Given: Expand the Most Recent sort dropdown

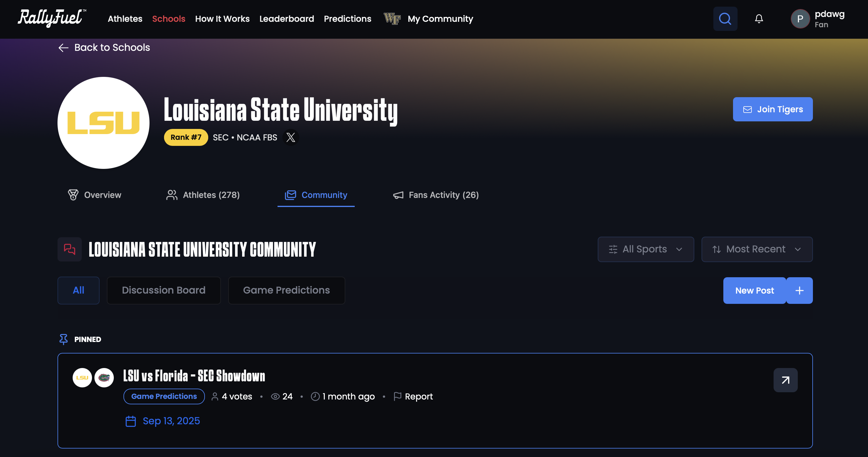Looking at the screenshot, I should click(x=757, y=249).
